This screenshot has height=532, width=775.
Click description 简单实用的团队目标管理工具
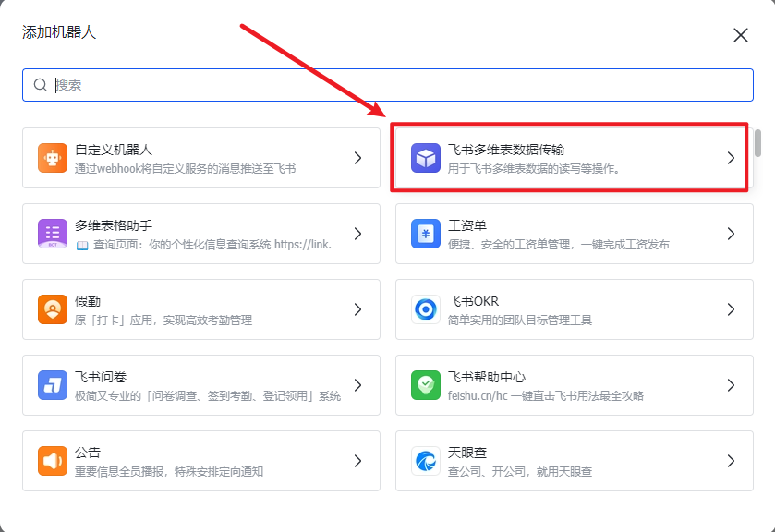520,320
